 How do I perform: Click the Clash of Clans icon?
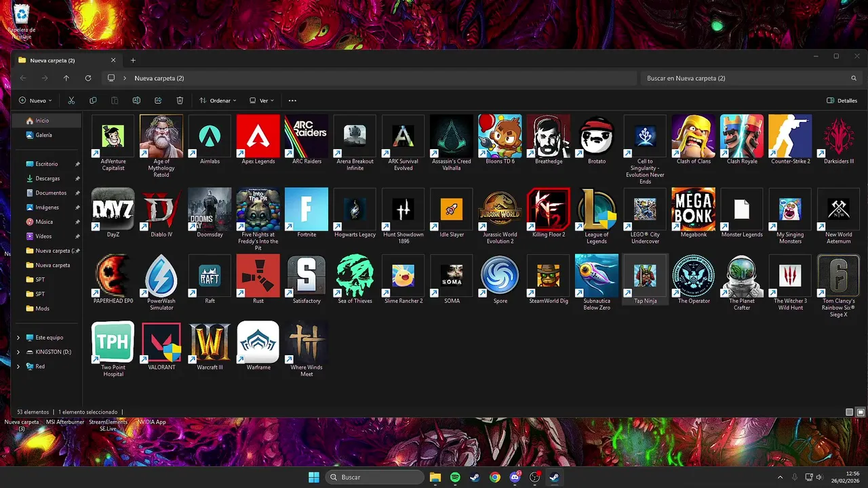click(x=693, y=136)
